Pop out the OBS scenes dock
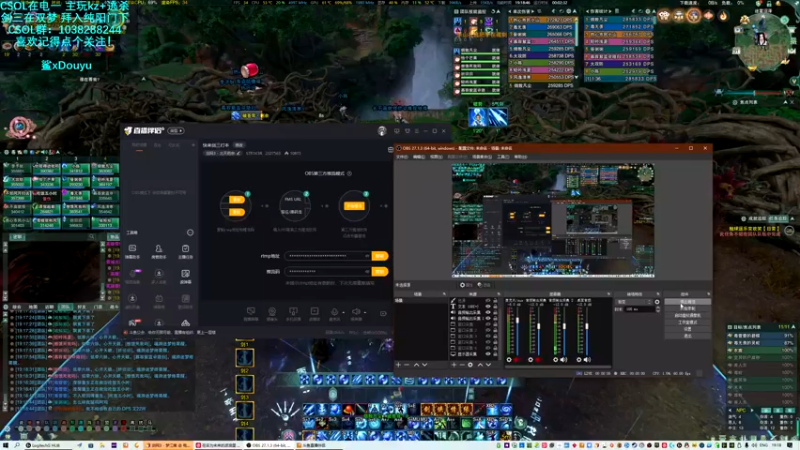Image resolution: width=800 pixels, height=450 pixels. coord(444,294)
